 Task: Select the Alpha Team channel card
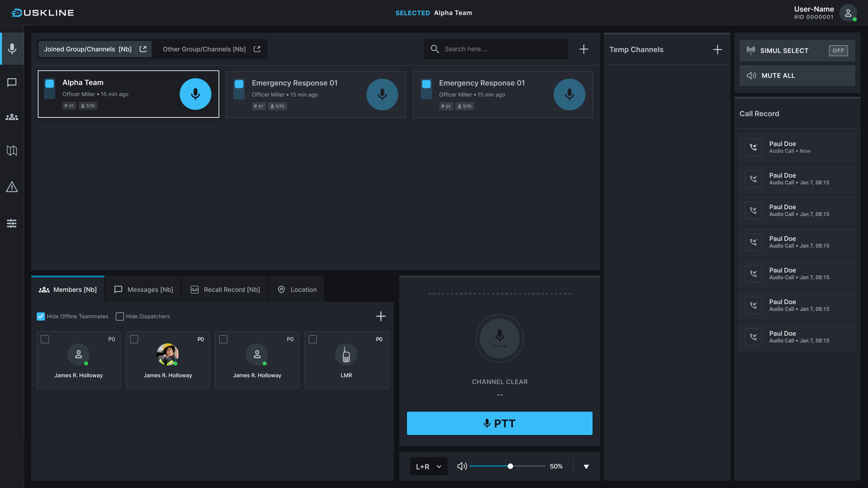[x=128, y=94]
